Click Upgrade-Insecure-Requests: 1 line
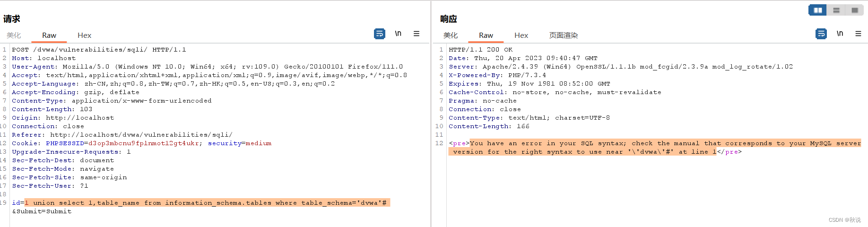Viewport: 868px width, 227px height. (x=71, y=152)
